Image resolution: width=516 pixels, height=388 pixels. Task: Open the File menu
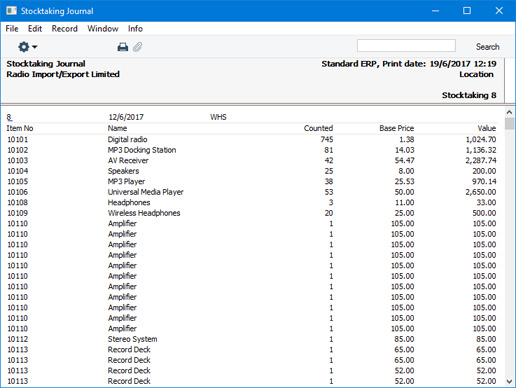coord(12,29)
